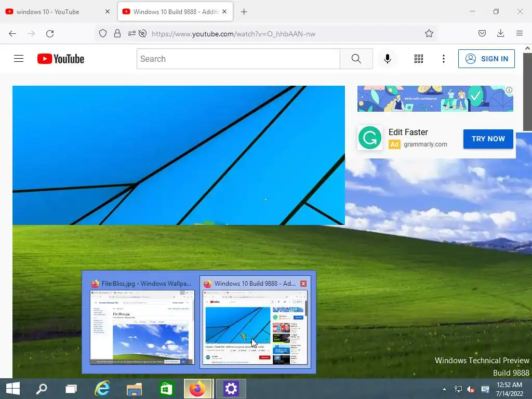Click the Grammarly logo in the ad

click(370, 138)
